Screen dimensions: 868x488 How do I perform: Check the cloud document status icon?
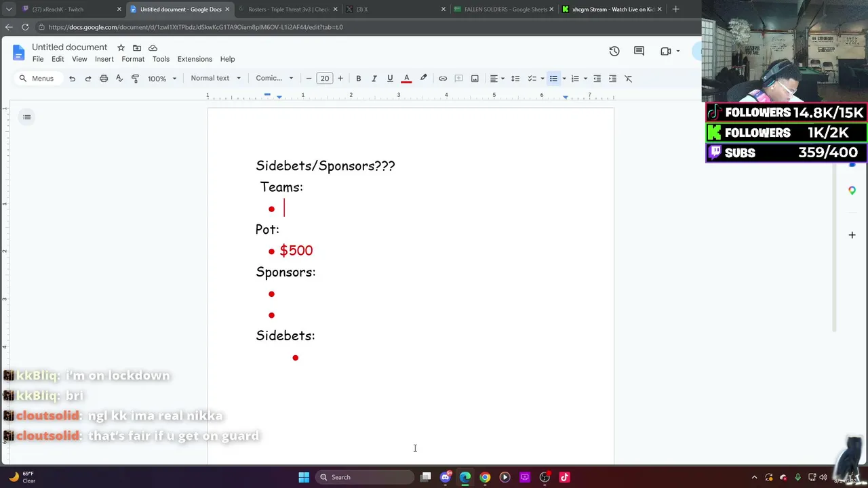tap(153, 47)
